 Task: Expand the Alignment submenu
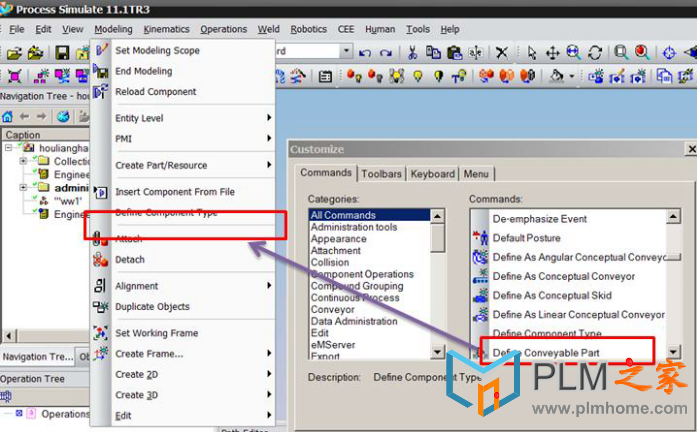pos(182,286)
